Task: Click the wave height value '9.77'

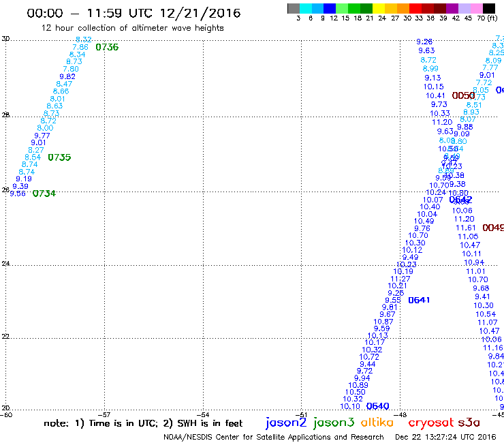Action: pos(42,136)
